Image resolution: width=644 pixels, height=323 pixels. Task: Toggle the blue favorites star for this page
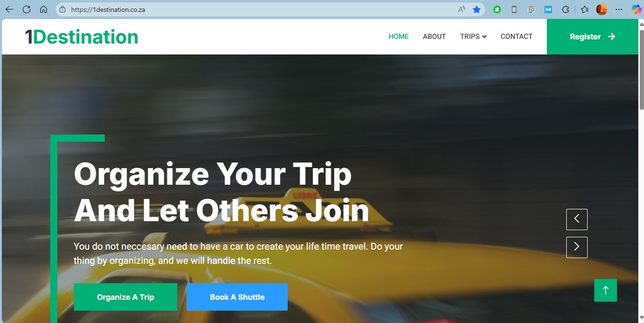[x=477, y=9]
